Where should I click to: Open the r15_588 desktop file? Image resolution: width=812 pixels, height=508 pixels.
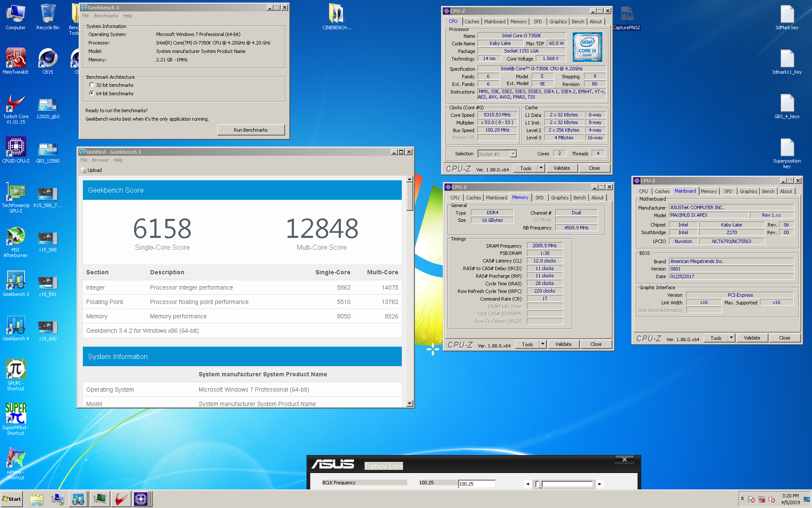48,241
